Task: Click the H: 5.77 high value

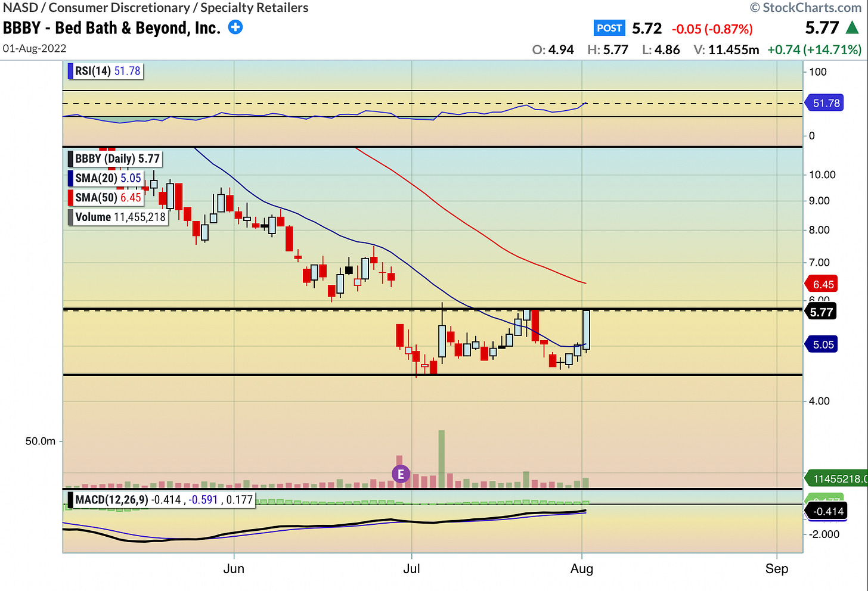Action: pos(608,49)
